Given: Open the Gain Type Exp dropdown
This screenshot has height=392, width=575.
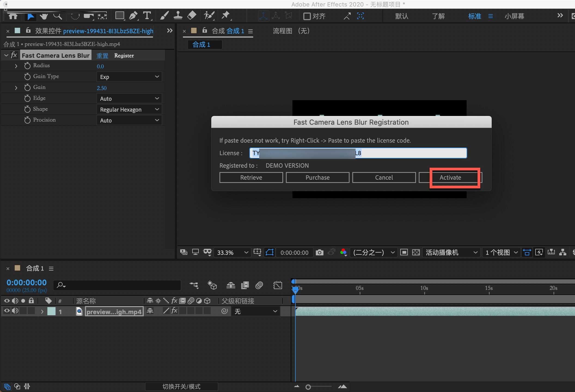Looking at the screenshot, I should (129, 77).
